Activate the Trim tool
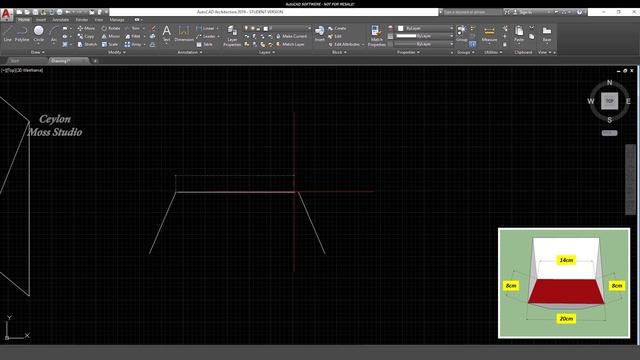 [x=133, y=28]
